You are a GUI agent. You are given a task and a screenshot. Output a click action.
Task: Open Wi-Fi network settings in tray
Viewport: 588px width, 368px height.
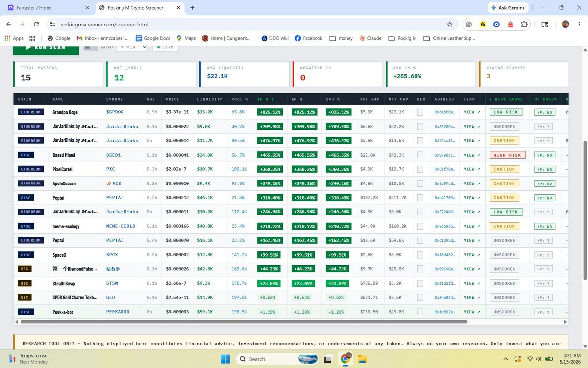(530, 359)
